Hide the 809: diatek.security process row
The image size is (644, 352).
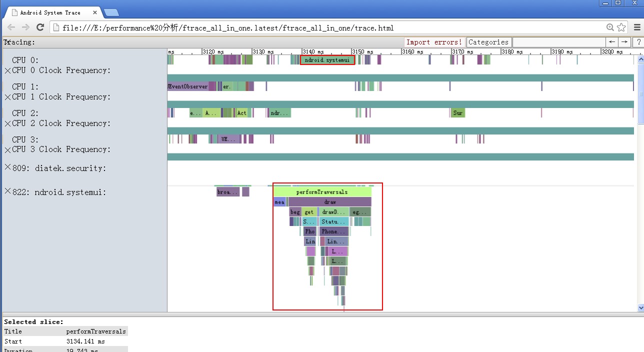[x=7, y=167]
